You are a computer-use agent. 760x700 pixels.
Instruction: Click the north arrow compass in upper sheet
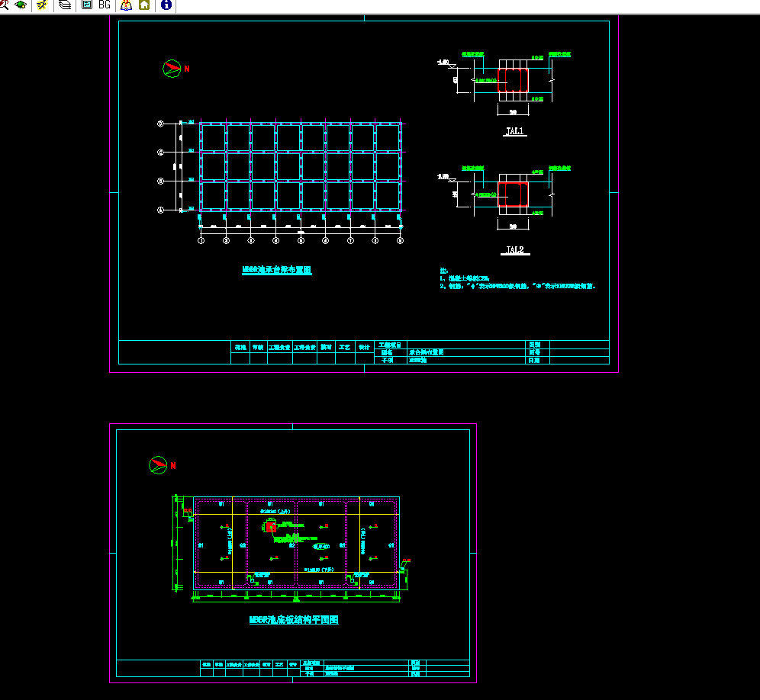coord(172,69)
